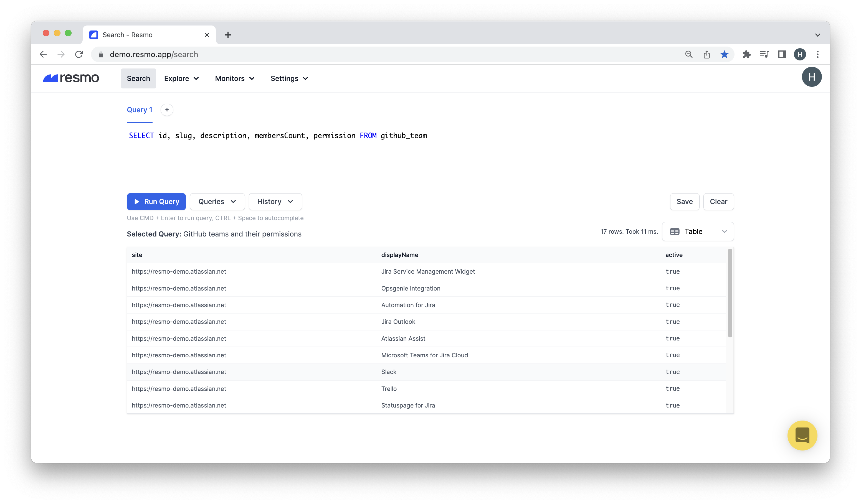Expand the Settings menu

click(x=289, y=78)
